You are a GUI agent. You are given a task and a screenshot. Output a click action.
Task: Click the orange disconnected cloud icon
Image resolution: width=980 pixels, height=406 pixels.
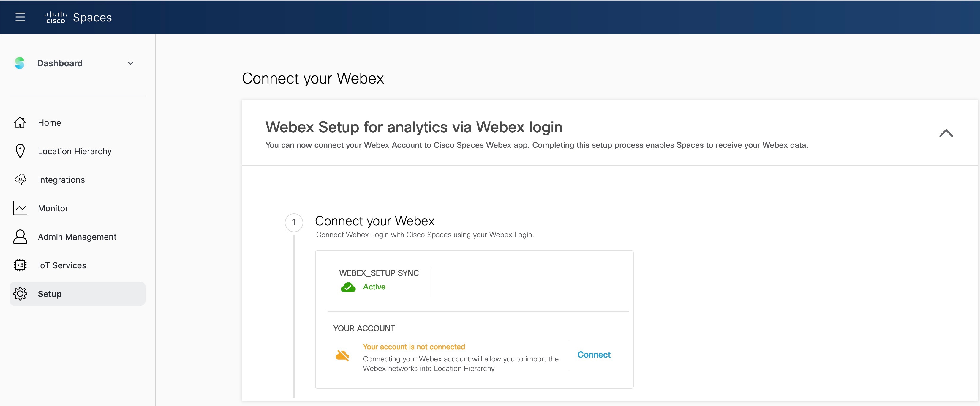342,355
